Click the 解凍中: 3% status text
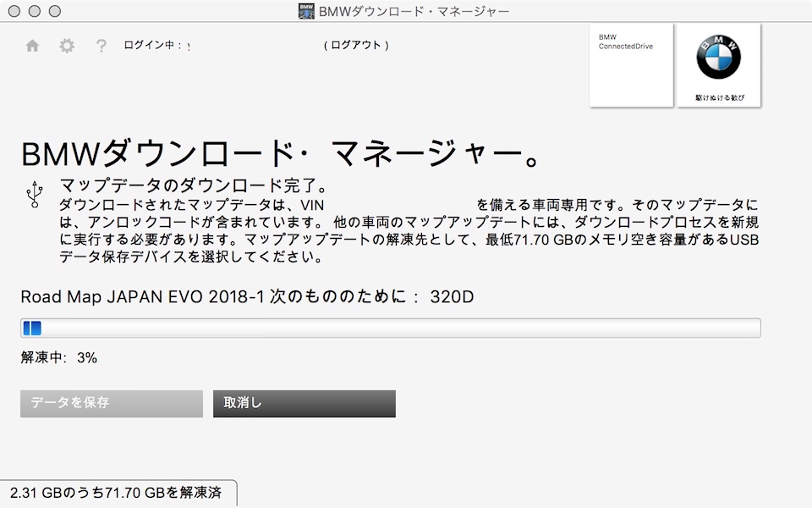The height and width of the screenshot is (508, 812). pos(59,357)
